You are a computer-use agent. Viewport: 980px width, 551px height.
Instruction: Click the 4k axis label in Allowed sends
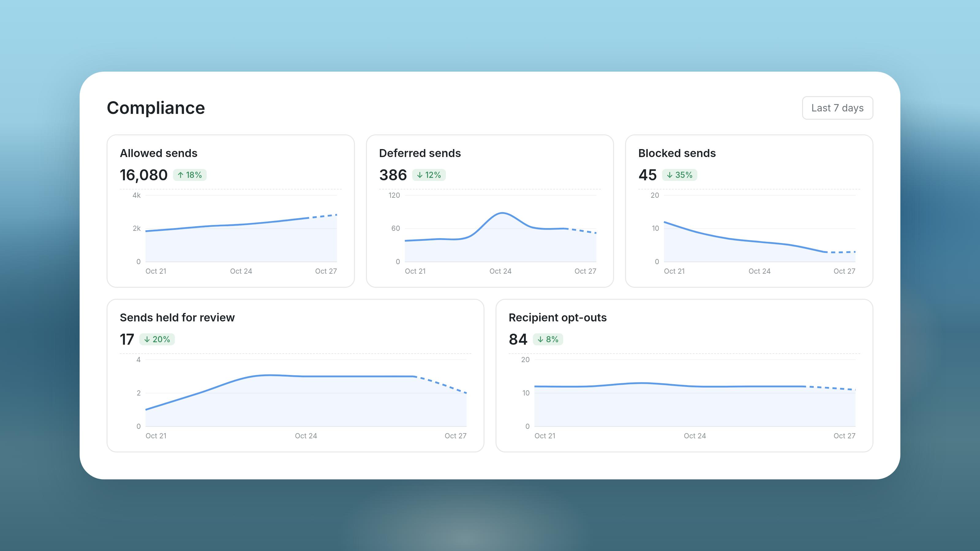click(137, 196)
